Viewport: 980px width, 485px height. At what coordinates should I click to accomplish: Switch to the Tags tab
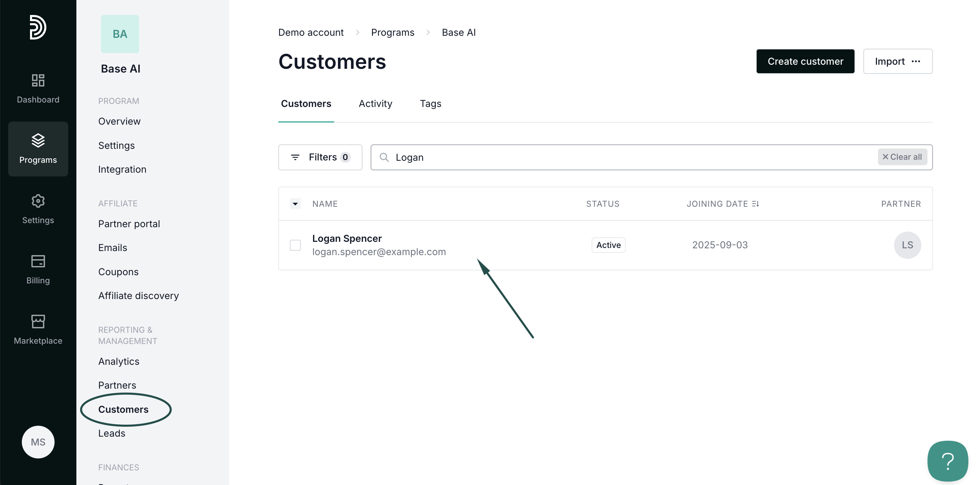(430, 104)
